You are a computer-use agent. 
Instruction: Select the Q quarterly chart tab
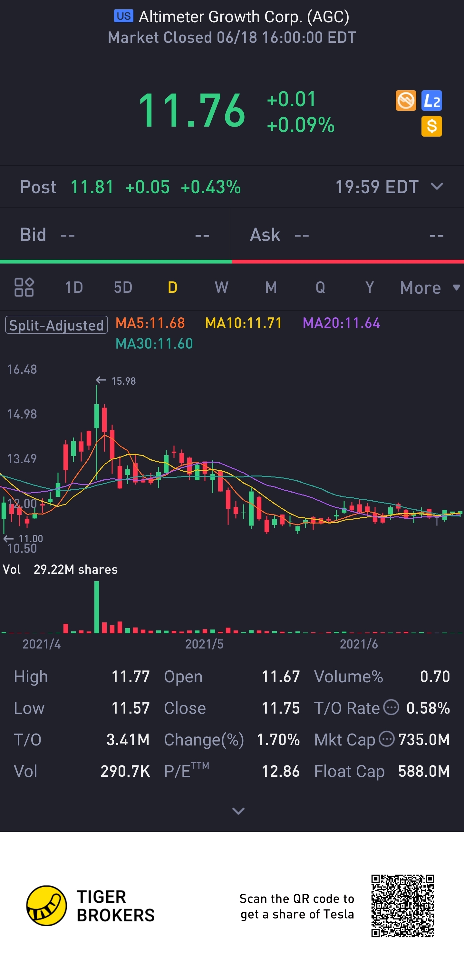(321, 287)
